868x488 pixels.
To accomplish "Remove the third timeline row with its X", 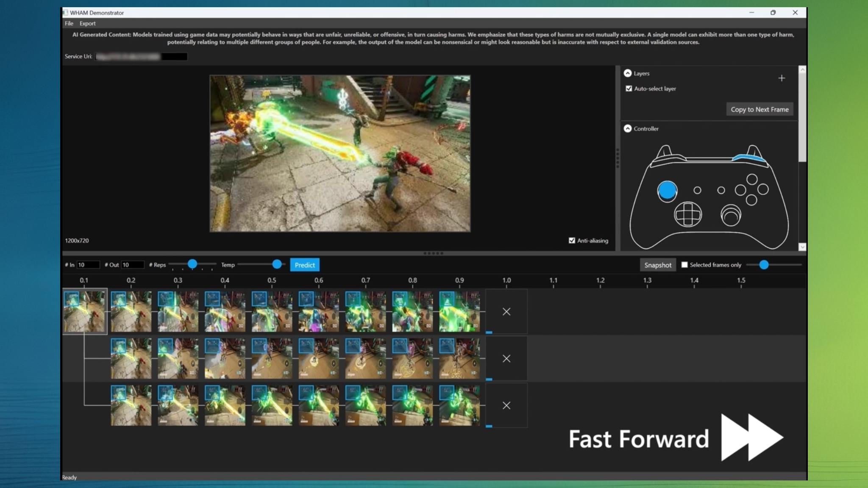I will pos(506,406).
